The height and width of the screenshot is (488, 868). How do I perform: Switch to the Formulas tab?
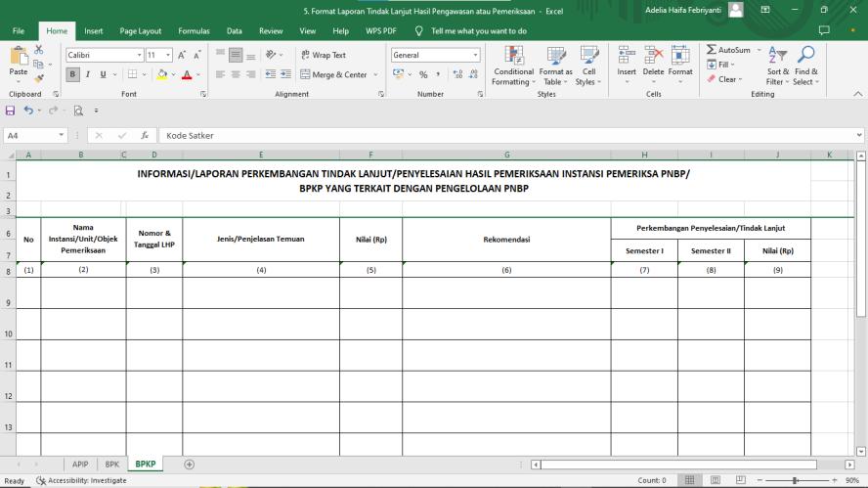point(194,31)
